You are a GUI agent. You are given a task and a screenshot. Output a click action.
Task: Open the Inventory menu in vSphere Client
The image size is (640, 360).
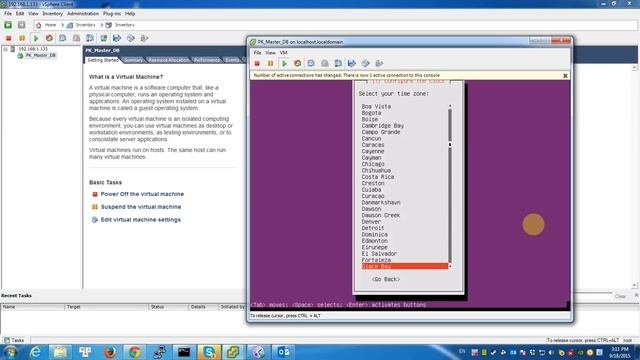[53, 13]
